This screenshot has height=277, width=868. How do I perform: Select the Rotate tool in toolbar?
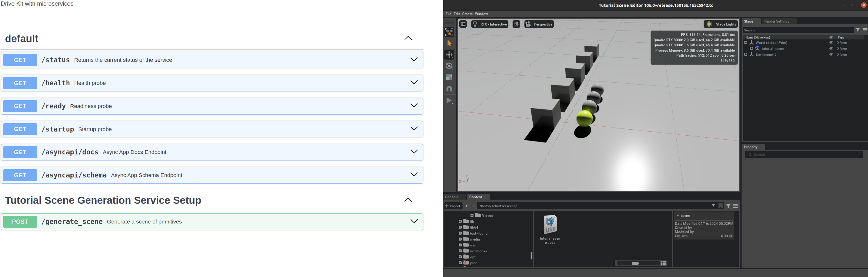click(449, 66)
